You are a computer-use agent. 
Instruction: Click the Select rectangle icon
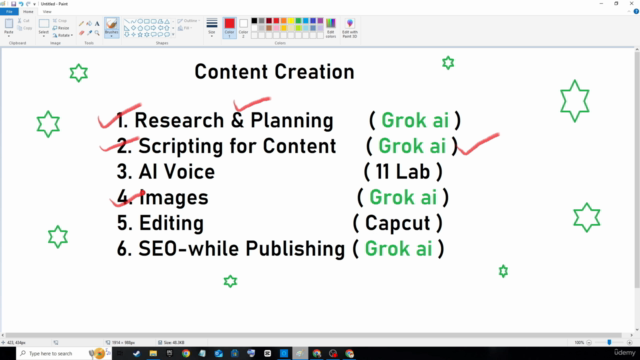(44, 24)
